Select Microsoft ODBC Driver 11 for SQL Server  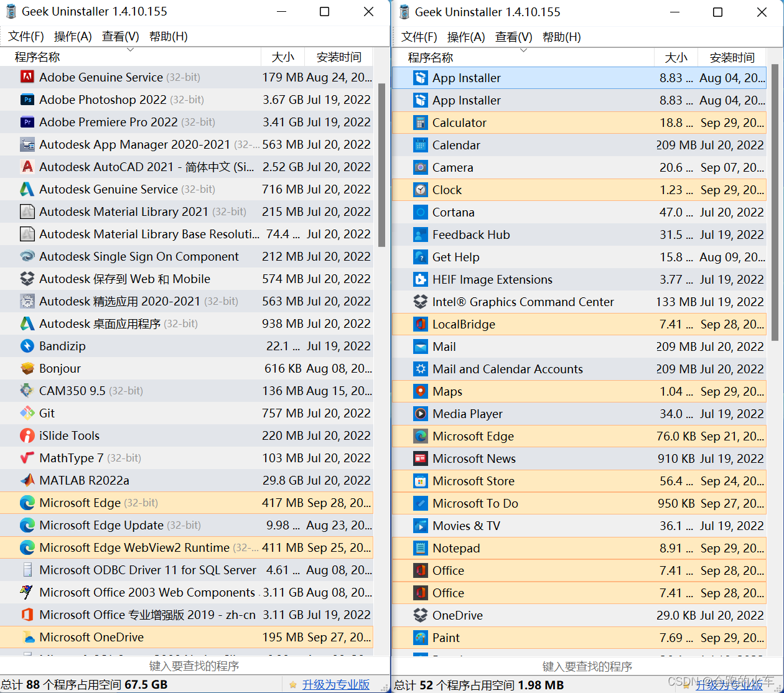[x=187, y=570]
